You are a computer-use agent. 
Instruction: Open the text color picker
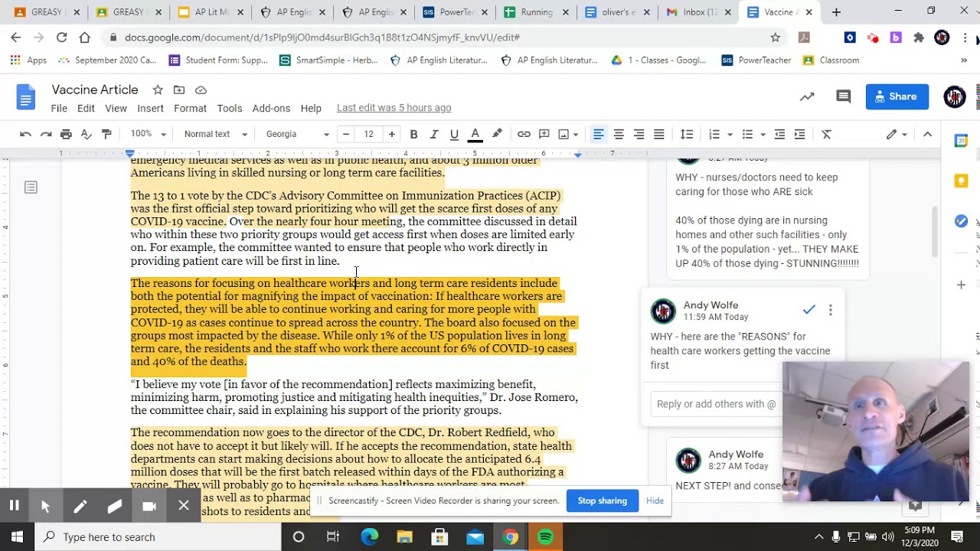(x=475, y=134)
